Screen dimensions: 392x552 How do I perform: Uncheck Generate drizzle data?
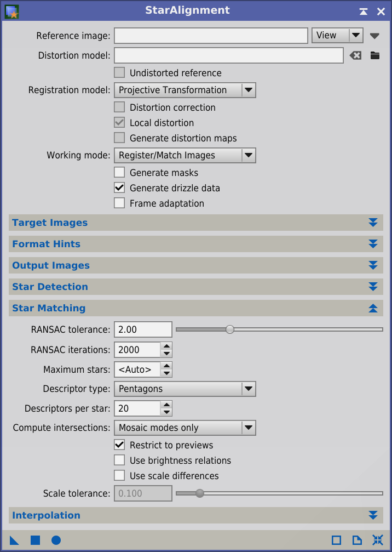tap(119, 188)
